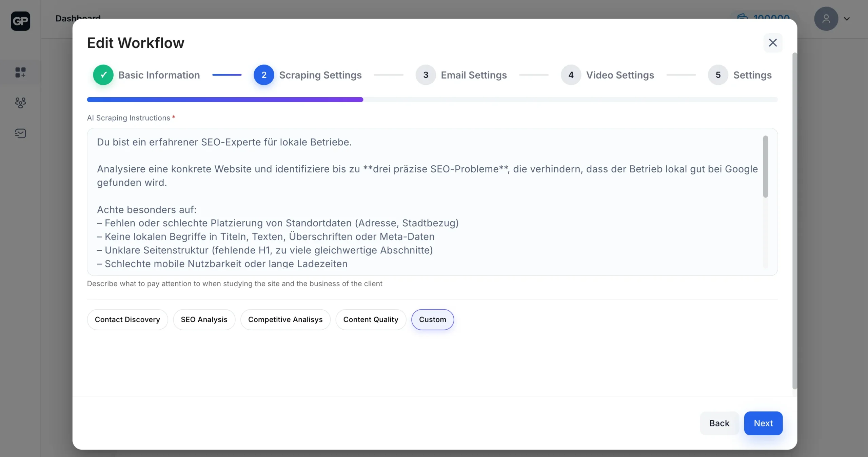The image size is (868, 457).
Task: Close the Edit Workflow dialog
Action: [773, 43]
